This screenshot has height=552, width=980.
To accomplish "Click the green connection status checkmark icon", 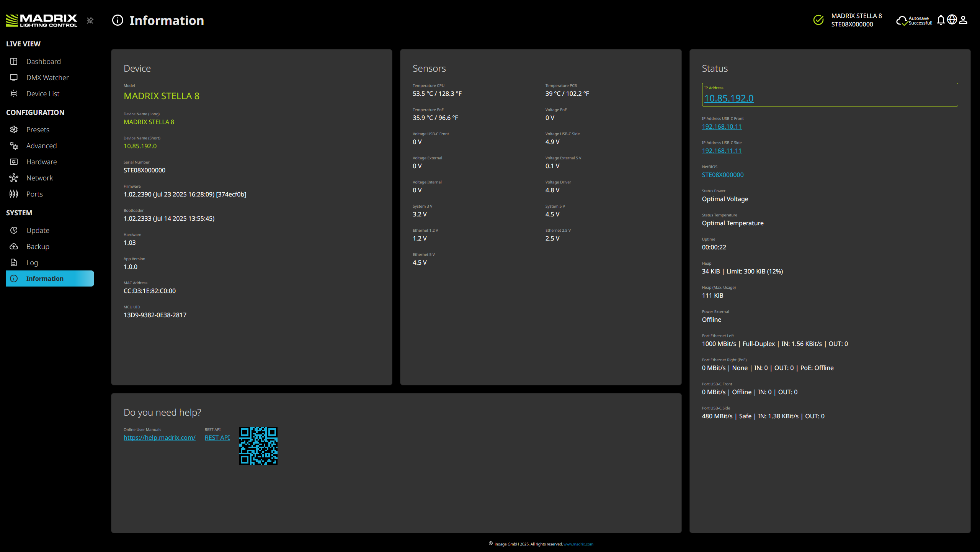I will (x=818, y=20).
